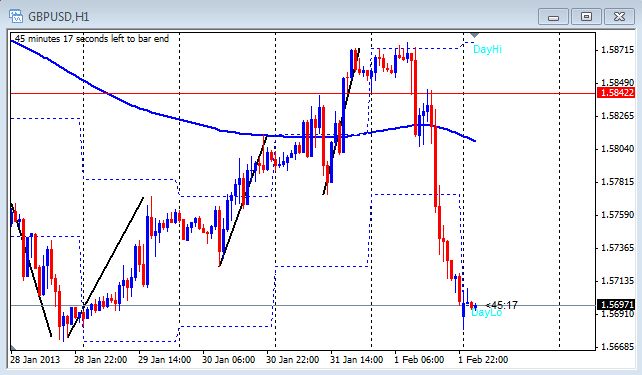The image size is (642, 375).
Task: Click the gray chart shift triangle at top
Action: (x=474, y=35)
